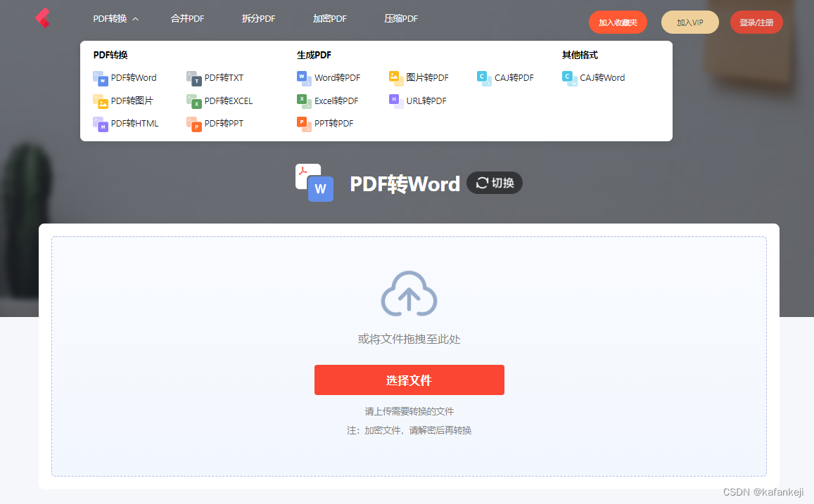
Task: Click the 请上传需要转换的文件 hint text
Action: pyautogui.click(x=409, y=411)
